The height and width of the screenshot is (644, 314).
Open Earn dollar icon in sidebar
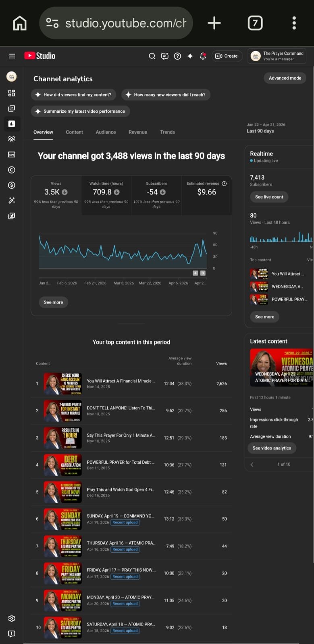click(12, 185)
